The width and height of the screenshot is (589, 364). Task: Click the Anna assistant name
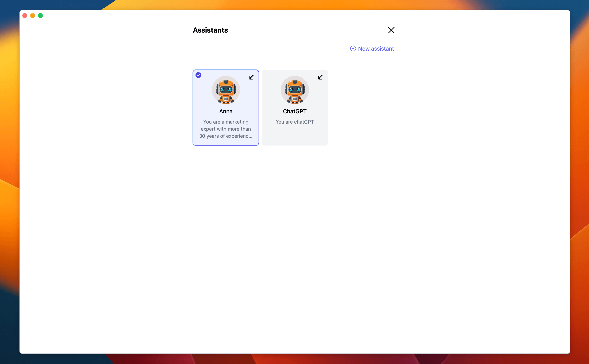(x=226, y=111)
